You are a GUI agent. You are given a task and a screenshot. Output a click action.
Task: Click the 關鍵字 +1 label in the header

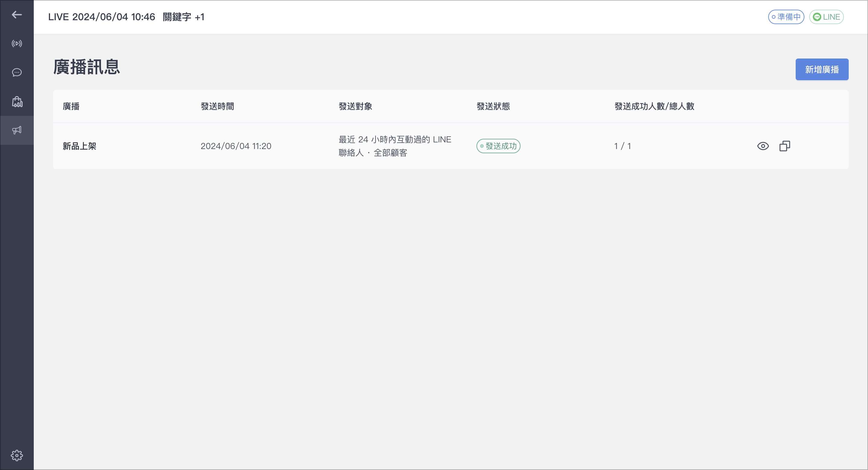184,17
